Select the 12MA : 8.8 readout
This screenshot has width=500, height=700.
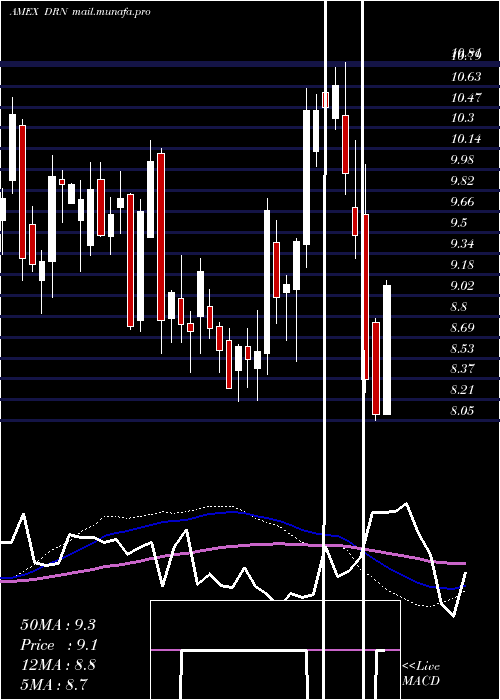click(58, 665)
